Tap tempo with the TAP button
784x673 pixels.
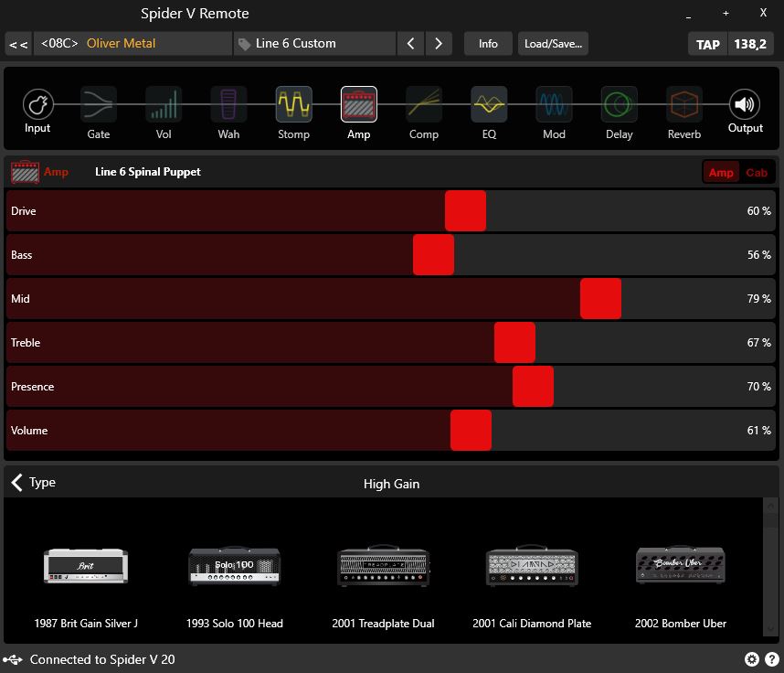pos(707,44)
